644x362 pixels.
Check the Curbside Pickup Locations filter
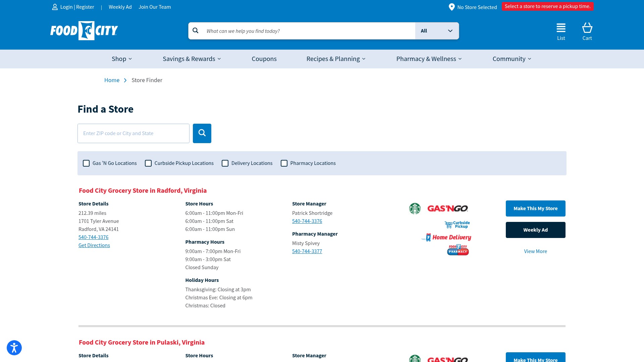(x=148, y=163)
